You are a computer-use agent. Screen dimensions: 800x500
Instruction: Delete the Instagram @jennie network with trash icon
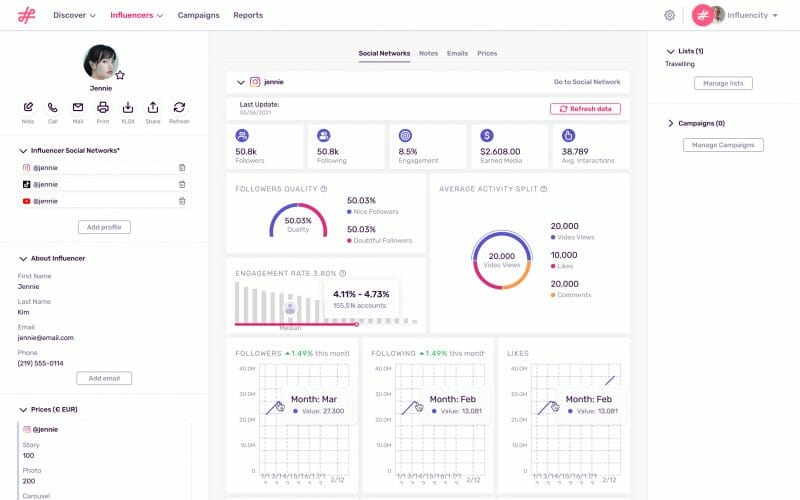point(182,167)
